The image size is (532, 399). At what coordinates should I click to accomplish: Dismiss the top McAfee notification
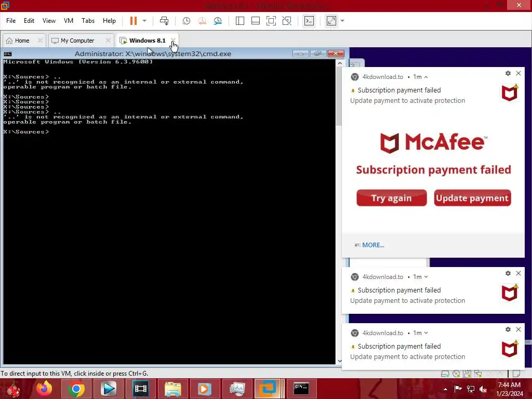(x=518, y=73)
